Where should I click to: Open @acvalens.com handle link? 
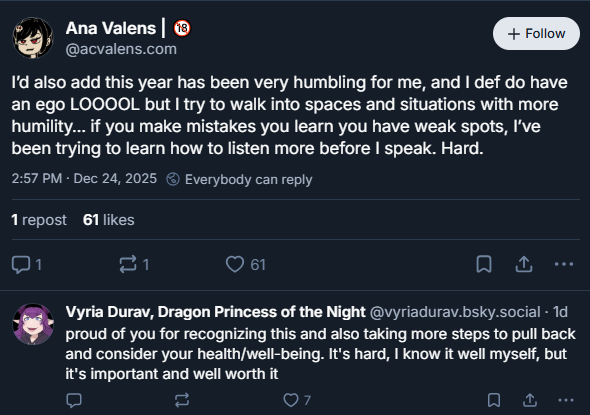[x=121, y=49]
